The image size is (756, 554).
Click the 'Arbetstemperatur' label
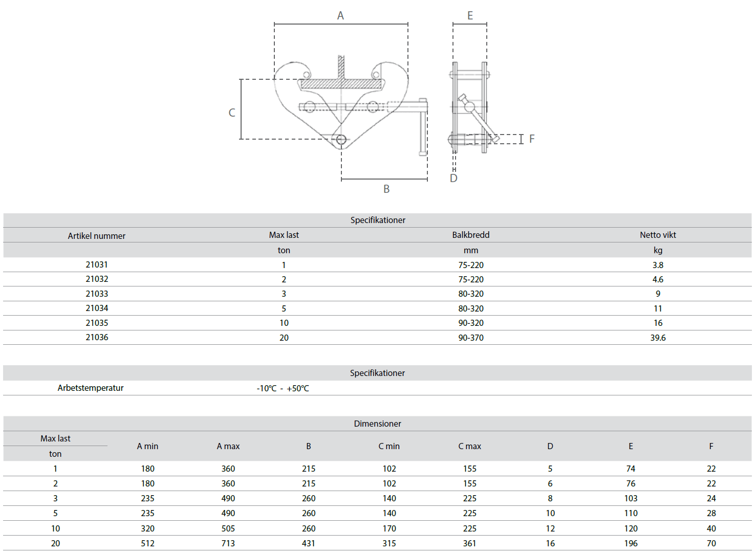click(x=91, y=388)
